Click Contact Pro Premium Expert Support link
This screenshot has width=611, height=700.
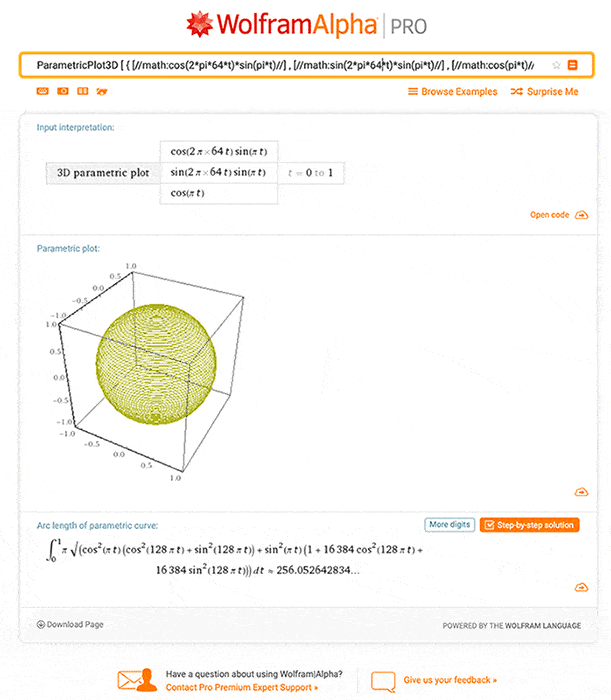241,688
